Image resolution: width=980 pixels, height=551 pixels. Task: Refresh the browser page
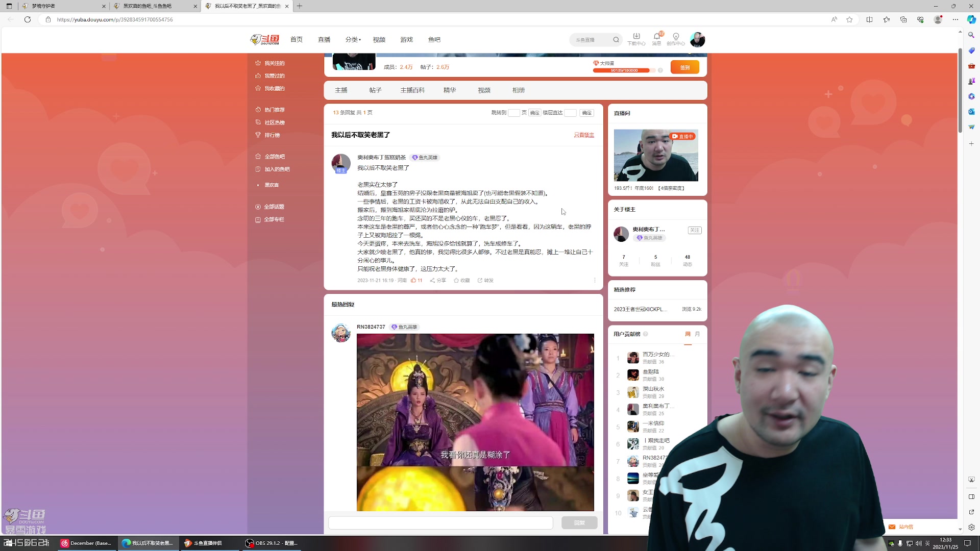(x=28, y=19)
